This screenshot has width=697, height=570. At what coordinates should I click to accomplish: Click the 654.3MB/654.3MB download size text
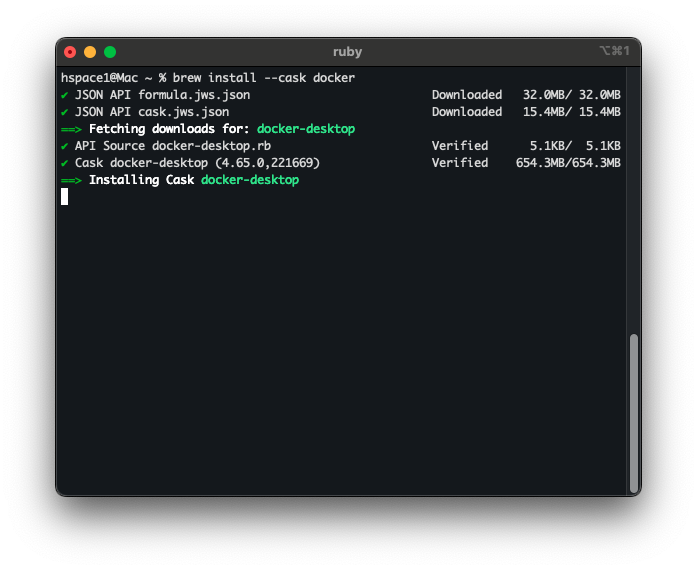tap(568, 163)
